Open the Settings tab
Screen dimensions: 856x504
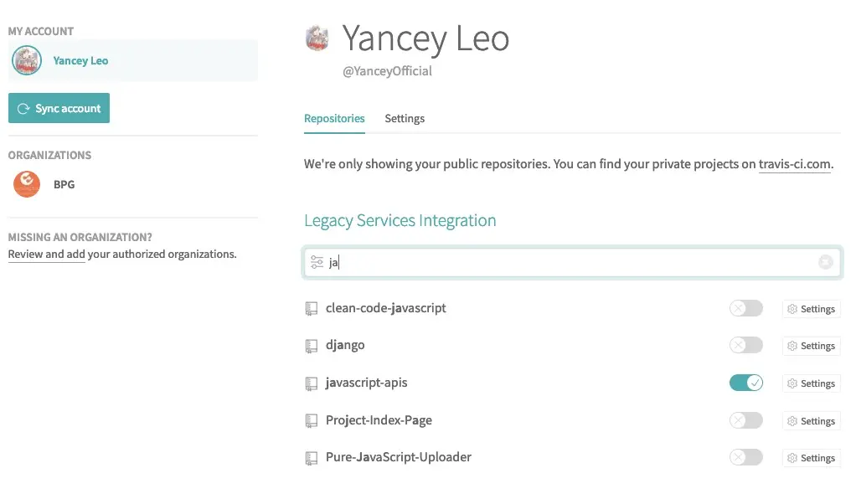point(405,119)
